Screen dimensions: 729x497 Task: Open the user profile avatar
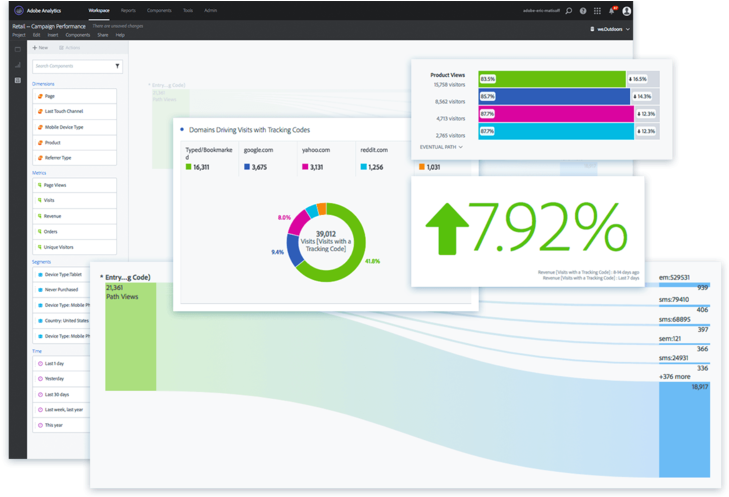coord(627,11)
